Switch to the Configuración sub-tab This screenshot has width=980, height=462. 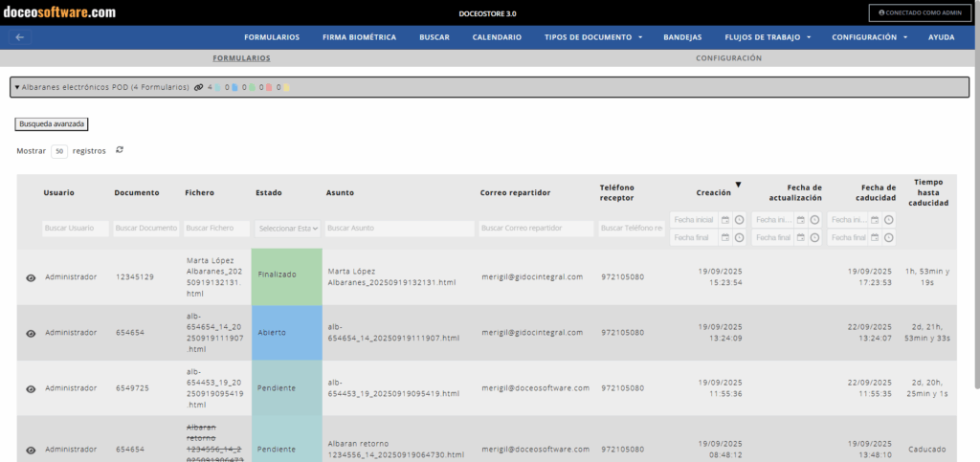[728, 58]
